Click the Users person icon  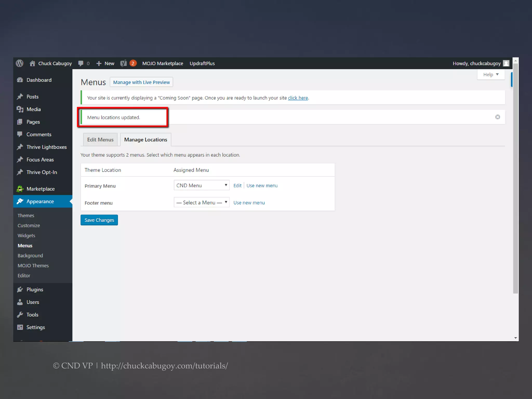click(20, 302)
